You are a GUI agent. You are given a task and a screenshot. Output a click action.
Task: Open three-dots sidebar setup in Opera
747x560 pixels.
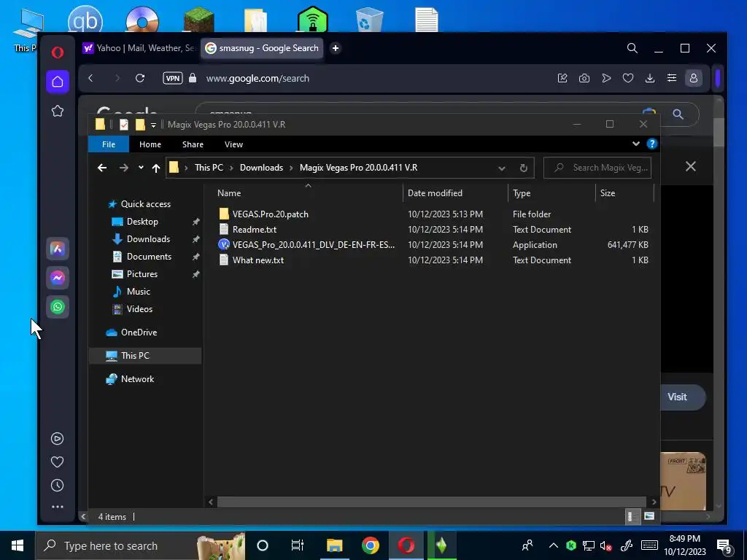(x=57, y=507)
